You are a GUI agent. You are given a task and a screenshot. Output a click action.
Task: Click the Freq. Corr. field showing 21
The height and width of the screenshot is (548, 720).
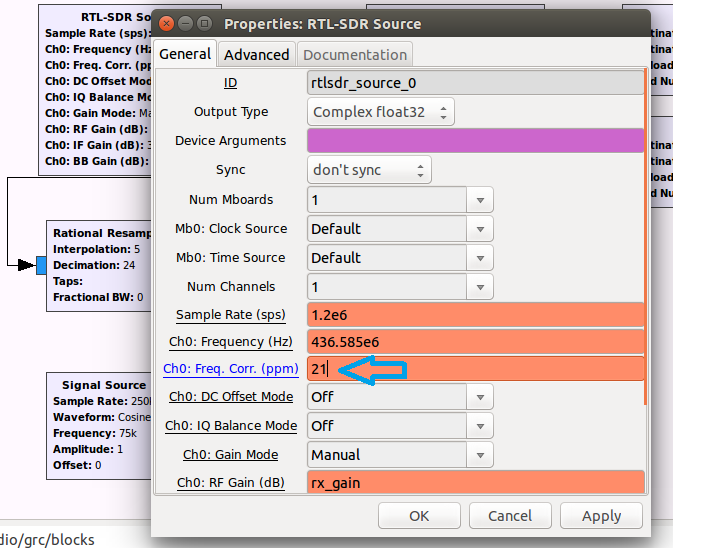[x=475, y=369]
